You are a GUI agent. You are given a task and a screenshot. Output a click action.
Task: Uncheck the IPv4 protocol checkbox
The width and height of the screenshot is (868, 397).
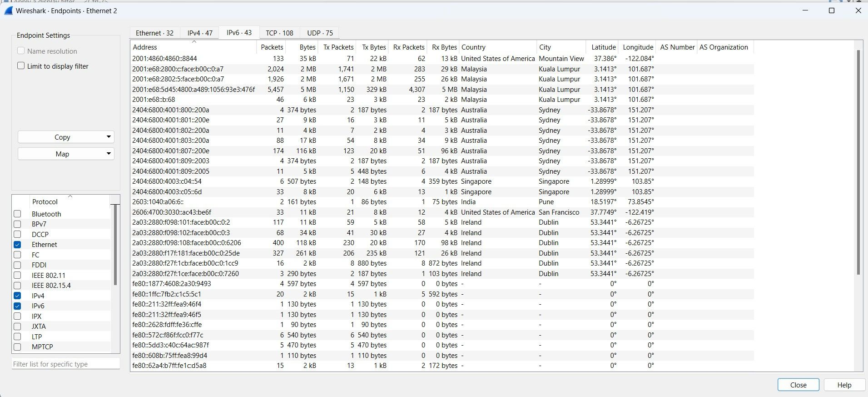coord(17,296)
